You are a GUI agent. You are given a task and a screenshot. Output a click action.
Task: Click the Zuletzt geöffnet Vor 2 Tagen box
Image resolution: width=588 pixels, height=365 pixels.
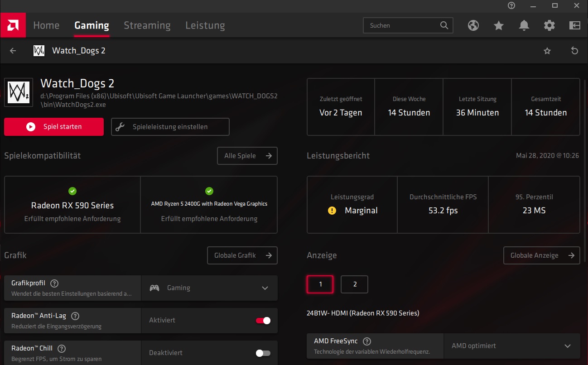[341, 107]
